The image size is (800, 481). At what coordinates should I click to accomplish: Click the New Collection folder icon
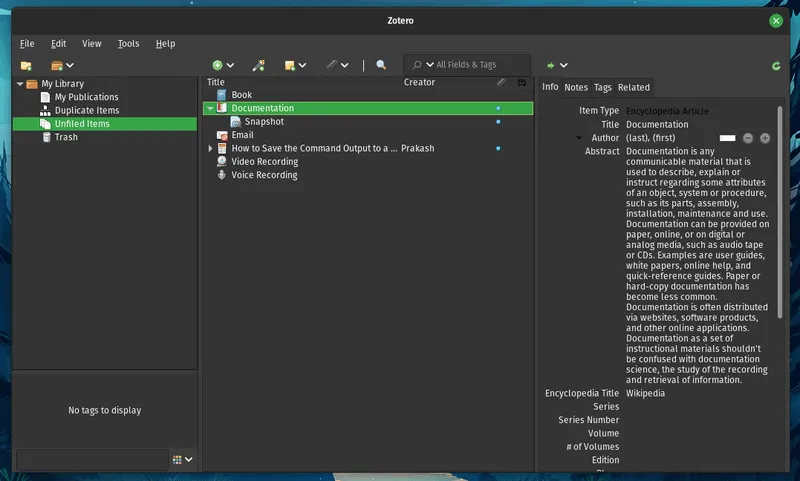pos(26,65)
